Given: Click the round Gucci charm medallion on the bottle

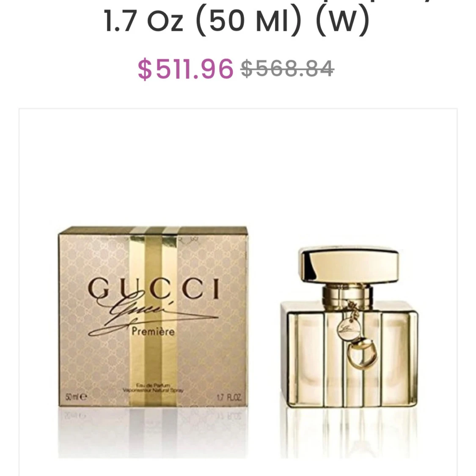Looking at the screenshot, I should 349,329.
